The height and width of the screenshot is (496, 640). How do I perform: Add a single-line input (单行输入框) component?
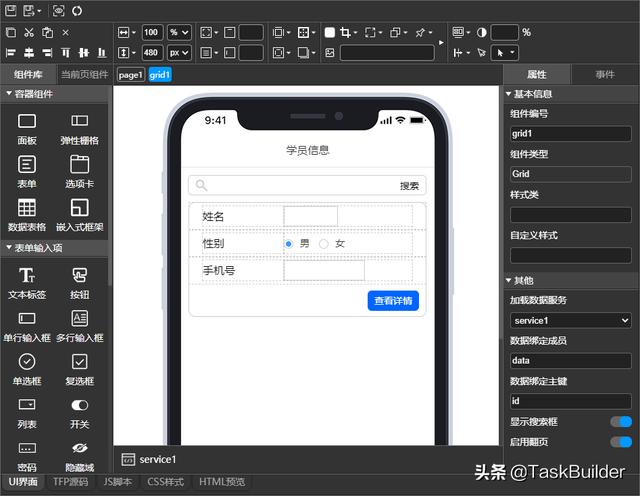(x=27, y=326)
